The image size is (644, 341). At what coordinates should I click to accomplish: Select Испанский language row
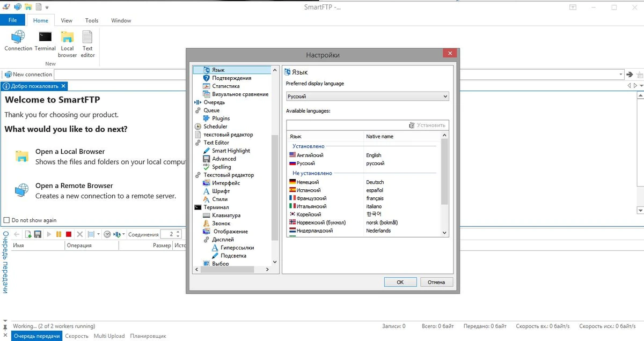point(363,190)
